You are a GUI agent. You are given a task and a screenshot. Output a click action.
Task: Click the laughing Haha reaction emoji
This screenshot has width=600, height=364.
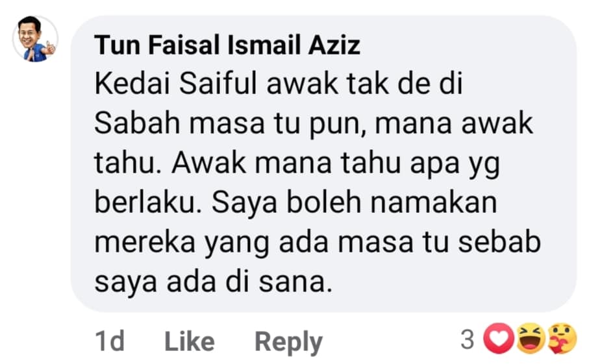click(531, 339)
